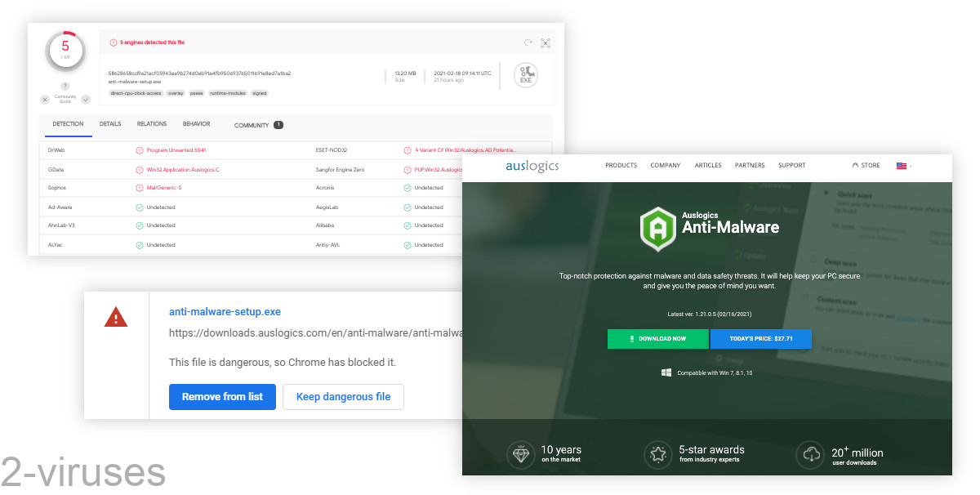The width and height of the screenshot is (980, 495).
Task: Open the US flag language dropdown
Action: pos(902,166)
